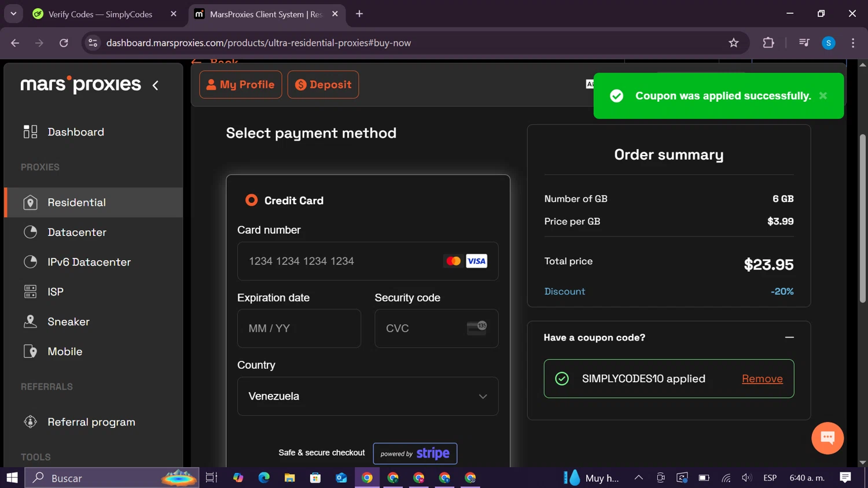Click the Deposit button
868x488 pixels.
323,84
